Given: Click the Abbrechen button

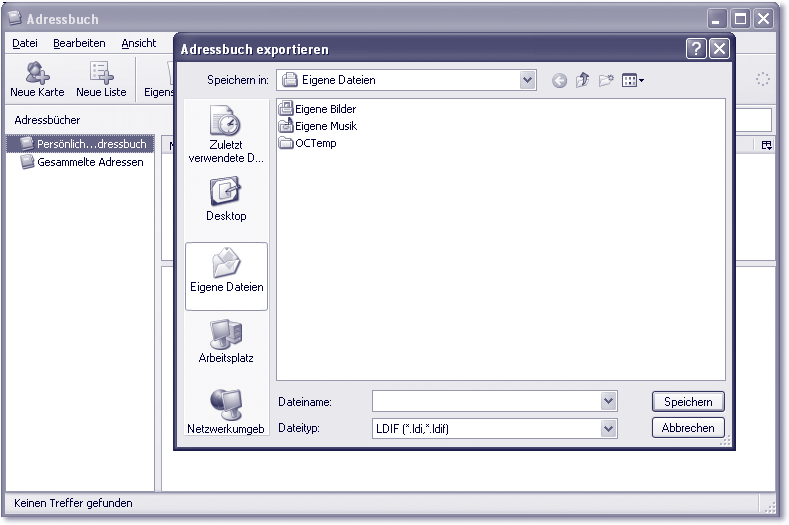Looking at the screenshot, I should [x=688, y=428].
